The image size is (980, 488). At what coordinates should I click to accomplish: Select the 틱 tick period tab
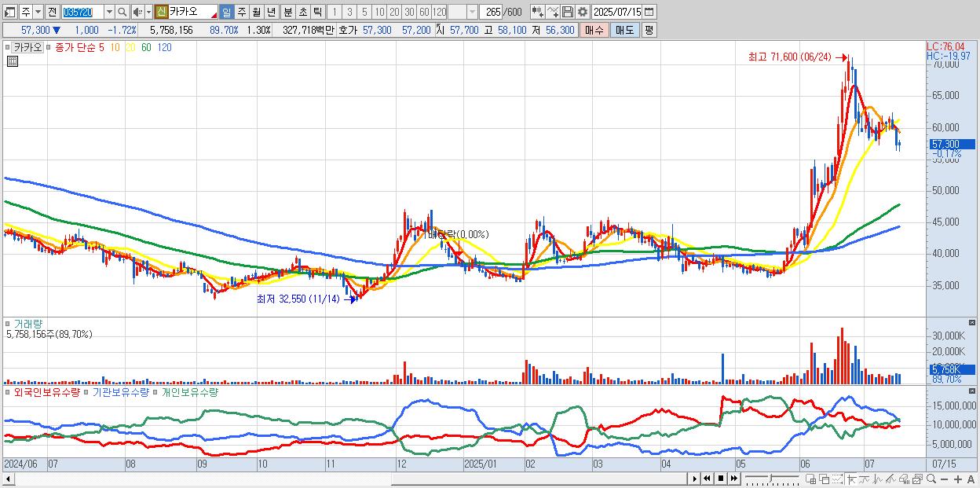(317, 13)
